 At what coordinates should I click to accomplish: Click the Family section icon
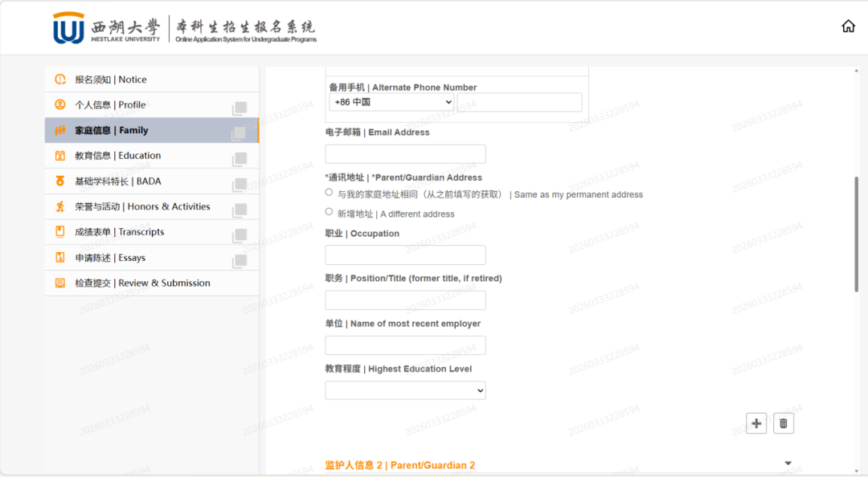(x=59, y=129)
